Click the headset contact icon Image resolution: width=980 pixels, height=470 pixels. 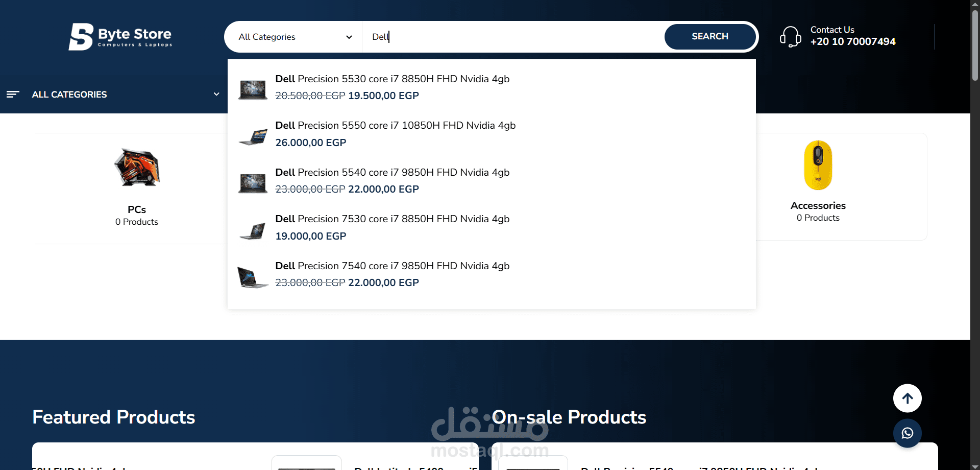[790, 36]
